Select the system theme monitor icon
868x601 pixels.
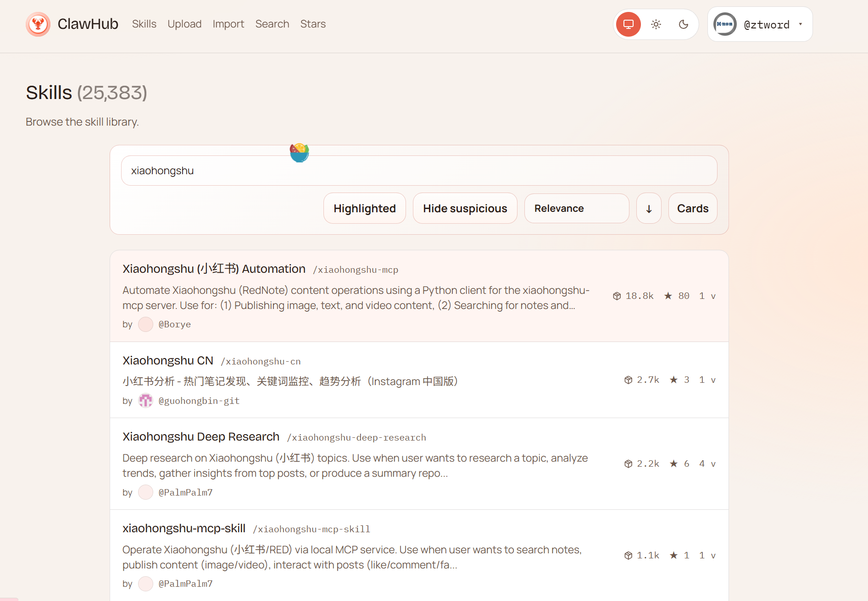pyautogui.click(x=629, y=24)
